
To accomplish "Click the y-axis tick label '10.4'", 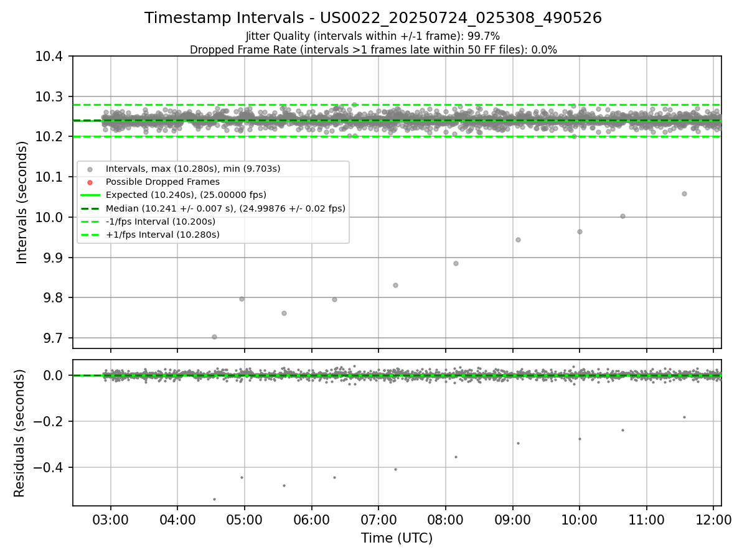I will pos(50,57).
